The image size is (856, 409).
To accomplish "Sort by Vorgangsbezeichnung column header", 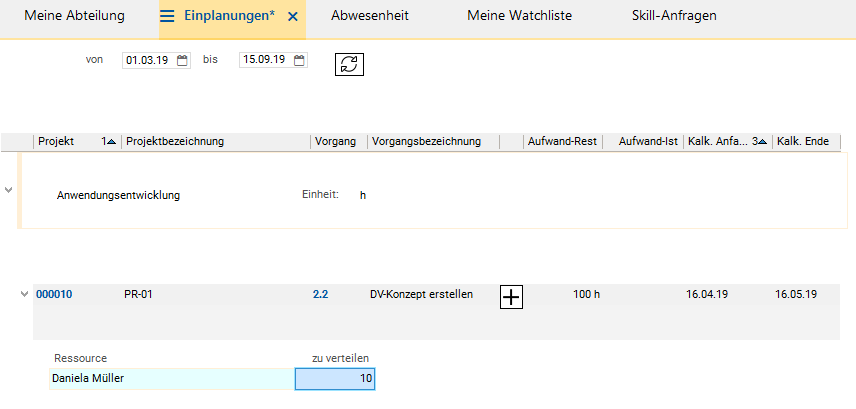I will [x=433, y=142].
